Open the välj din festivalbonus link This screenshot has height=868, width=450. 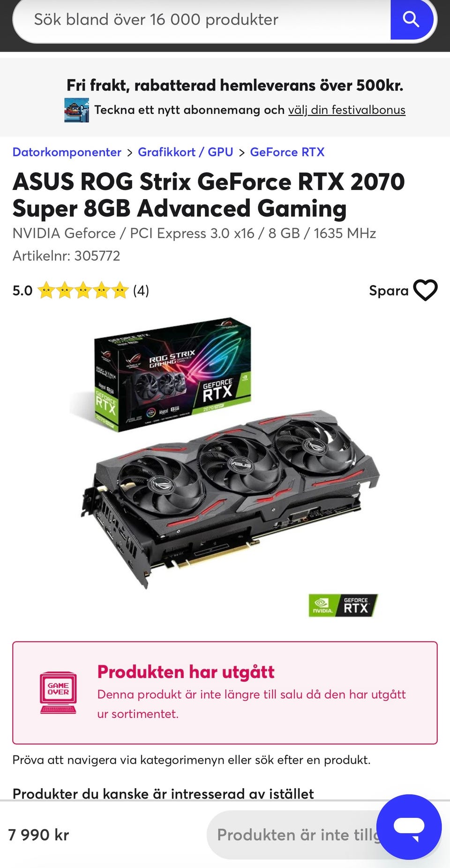coord(346,110)
